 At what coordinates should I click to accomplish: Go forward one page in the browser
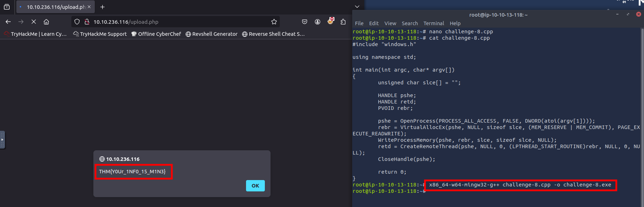(x=21, y=22)
